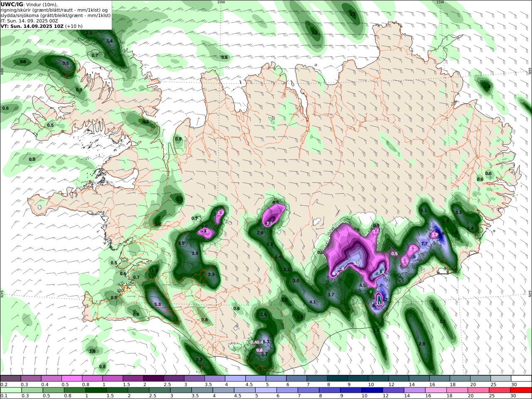Click the 1.7 value off the south coast
Viewport: 532px width, 399px height.
point(376,331)
